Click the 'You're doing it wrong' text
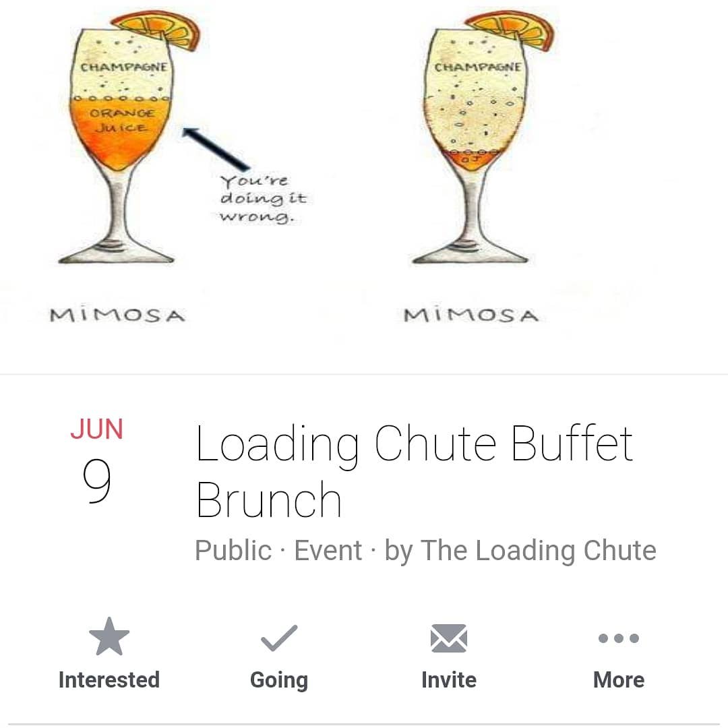 point(264,199)
